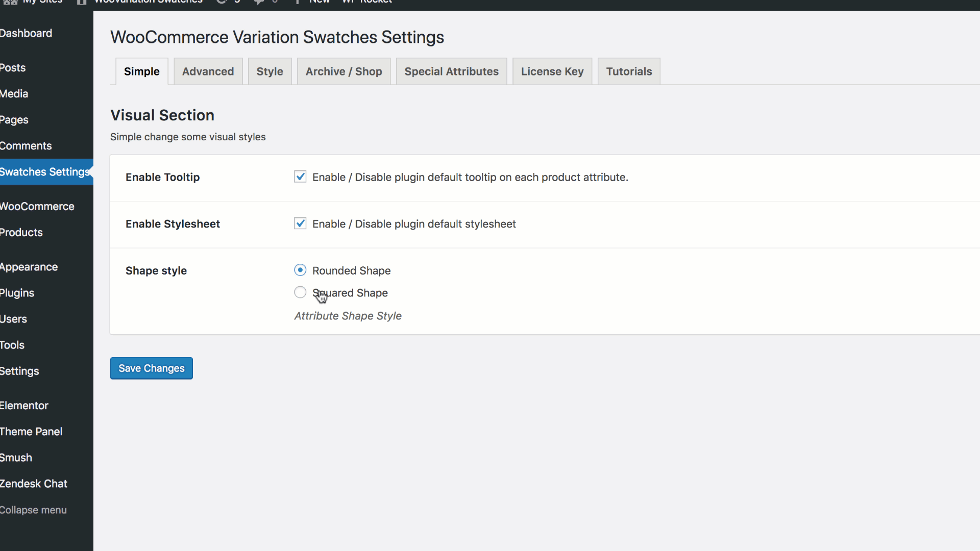The width and height of the screenshot is (980, 551).
Task: Go to the Archive / Shop tab
Action: click(x=344, y=71)
